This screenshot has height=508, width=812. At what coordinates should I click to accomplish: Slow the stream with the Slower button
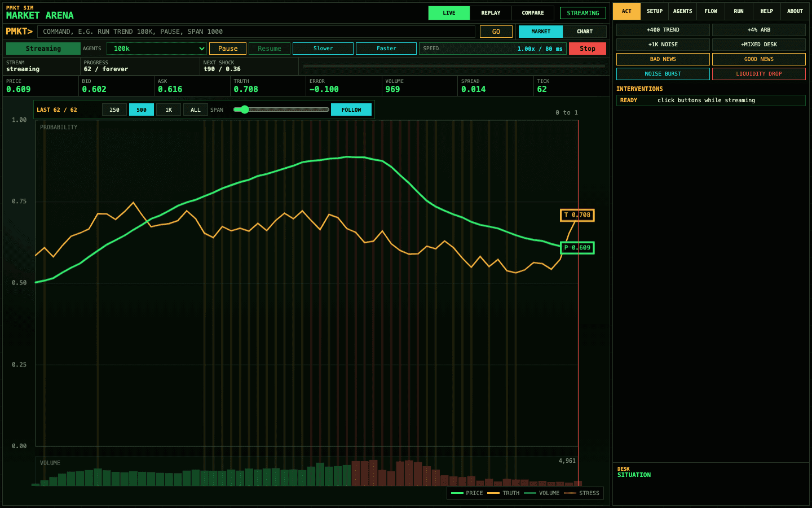pos(323,49)
